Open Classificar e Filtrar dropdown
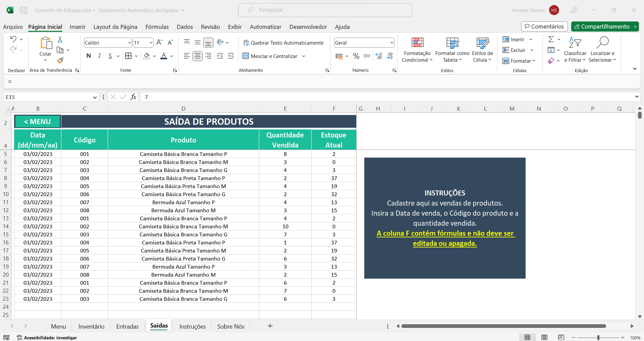This screenshot has height=341, width=644. [575, 50]
